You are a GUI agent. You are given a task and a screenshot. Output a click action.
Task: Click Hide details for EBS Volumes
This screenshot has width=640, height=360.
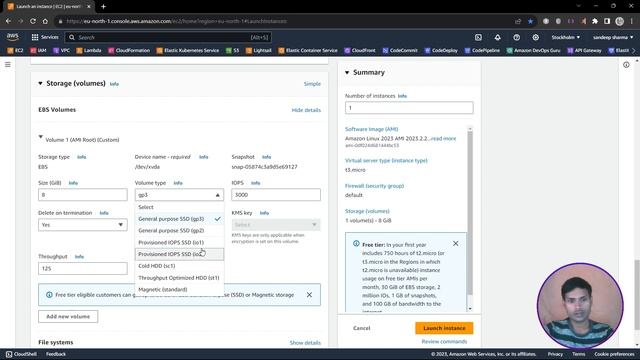[x=306, y=110]
